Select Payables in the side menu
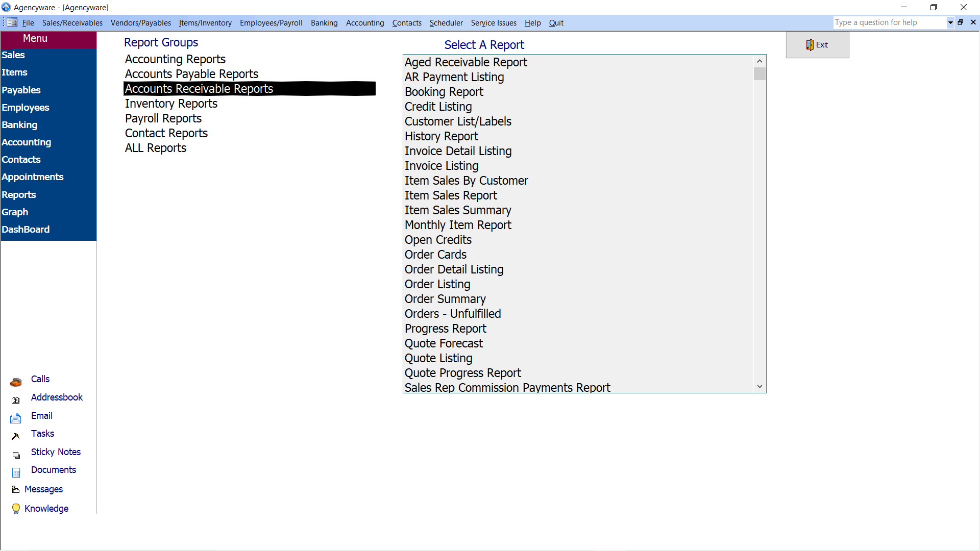 click(21, 90)
